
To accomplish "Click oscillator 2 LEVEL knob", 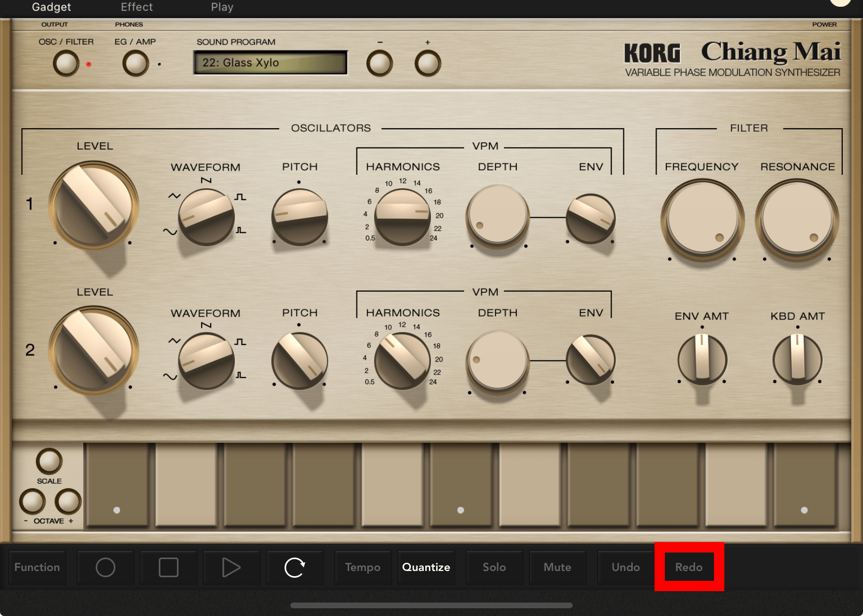I will [x=94, y=350].
